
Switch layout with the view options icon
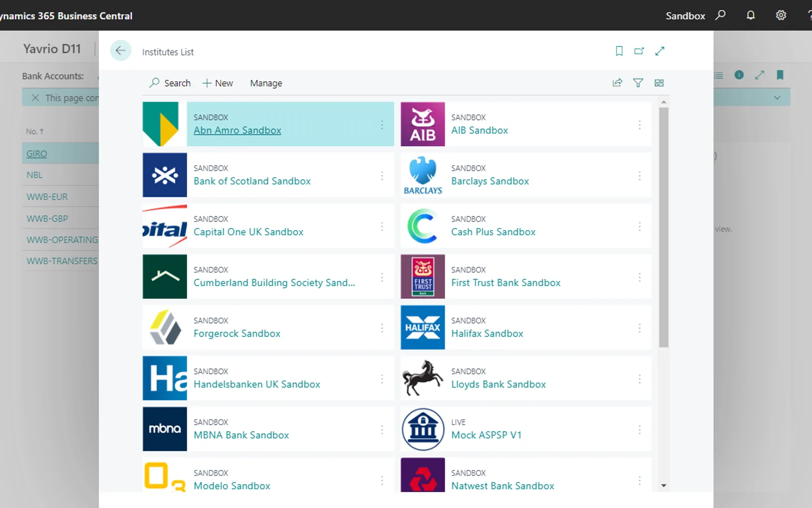[659, 83]
